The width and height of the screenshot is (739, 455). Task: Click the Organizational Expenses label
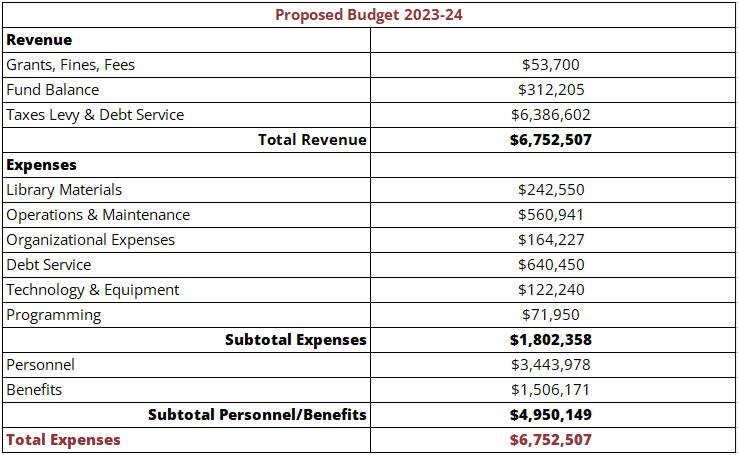tap(91, 240)
